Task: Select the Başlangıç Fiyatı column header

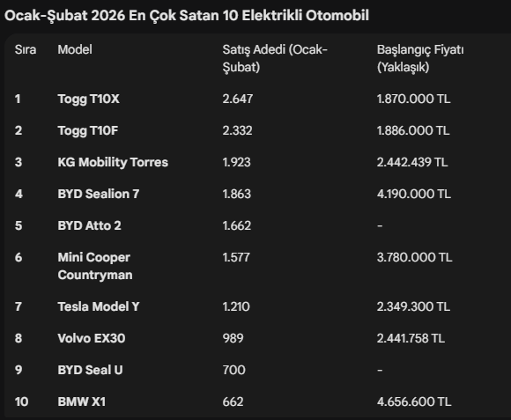Action: point(420,59)
